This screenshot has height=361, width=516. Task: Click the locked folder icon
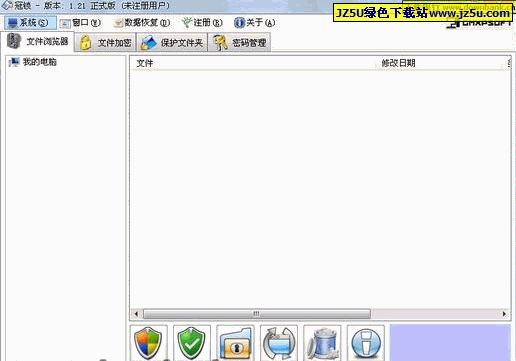(235, 343)
